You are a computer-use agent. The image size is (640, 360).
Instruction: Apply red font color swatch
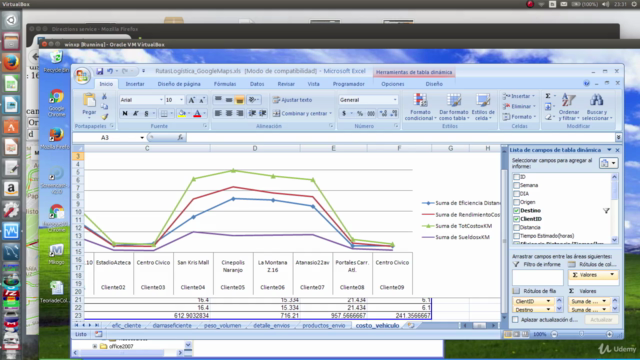[x=197, y=113]
